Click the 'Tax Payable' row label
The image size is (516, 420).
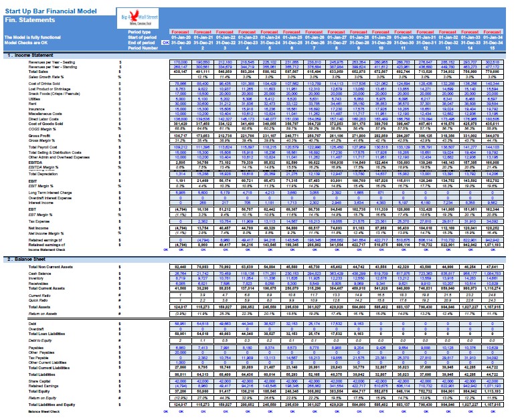[38, 358]
